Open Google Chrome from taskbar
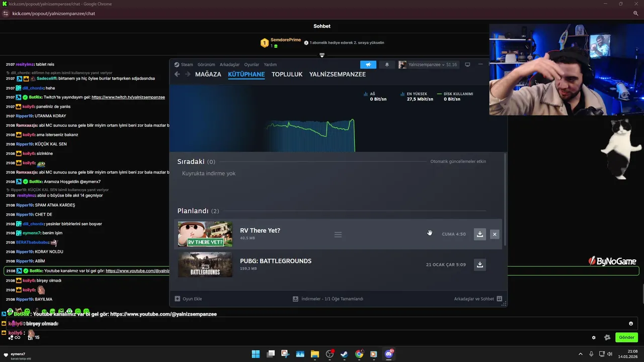644x362 pixels. (x=359, y=354)
